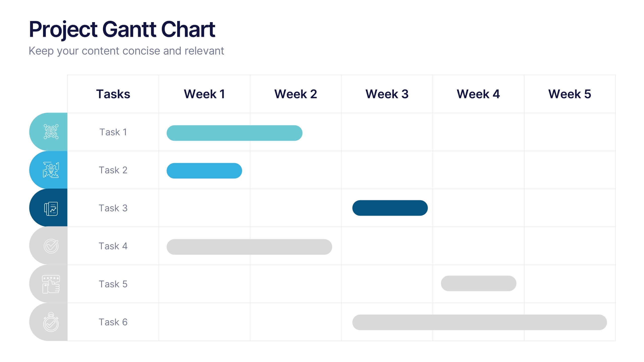Viewport: 644px width, 362px height.
Task: Click the Tasks column header
Action: point(113,94)
